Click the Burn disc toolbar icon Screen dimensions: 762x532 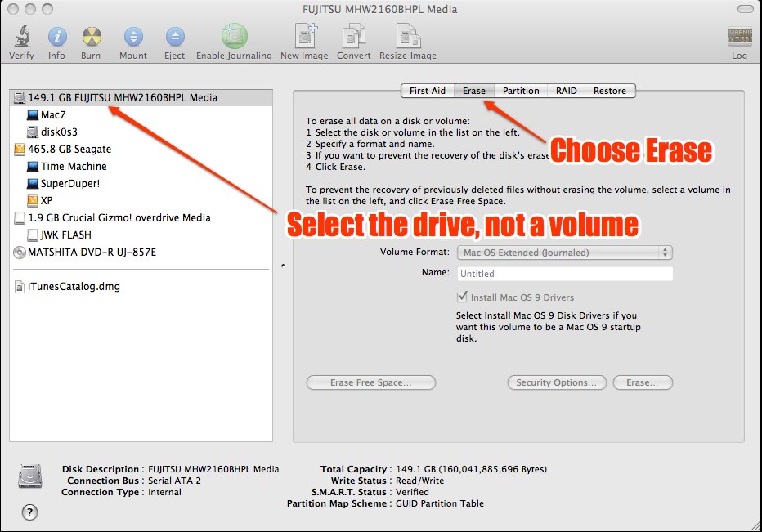[x=92, y=37]
